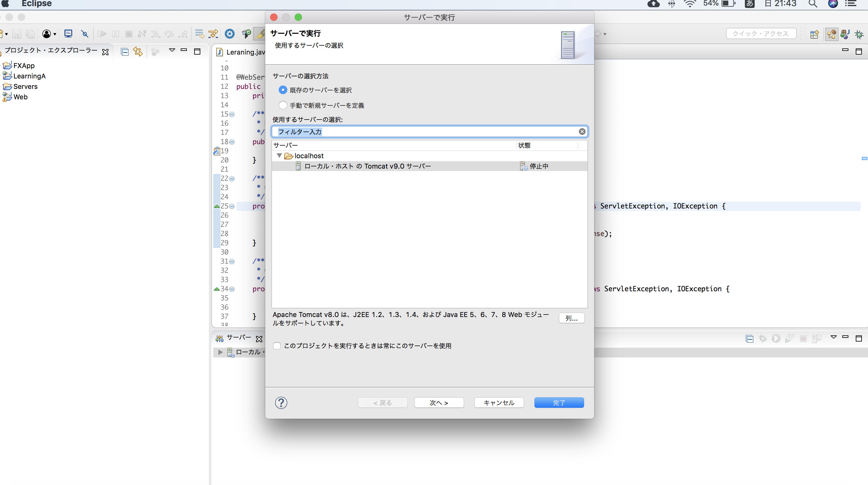Click inside the フィルター入力 filter field
Image resolution: width=868 pixels, height=485 pixels.
pyautogui.click(x=404, y=132)
